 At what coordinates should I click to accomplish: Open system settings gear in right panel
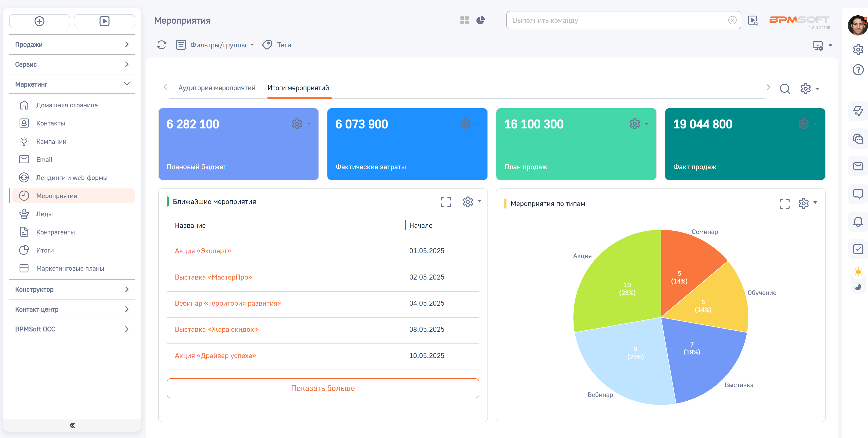pyautogui.click(x=858, y=49)
